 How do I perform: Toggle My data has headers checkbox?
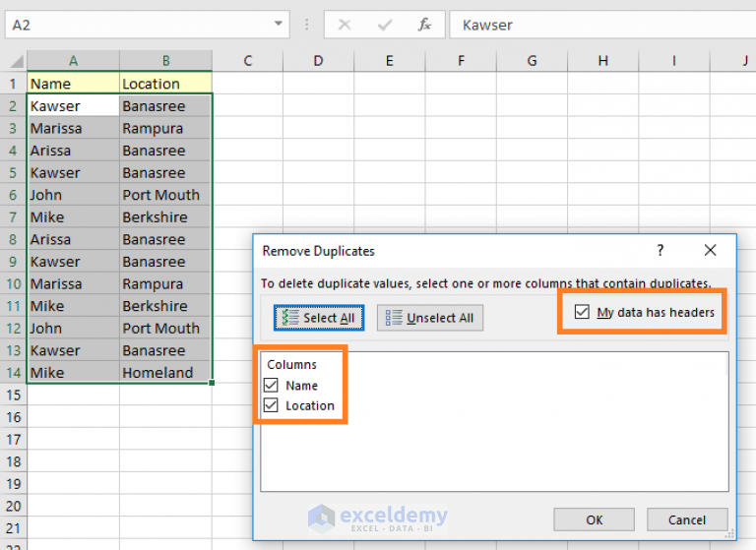(x=582, y=312)
